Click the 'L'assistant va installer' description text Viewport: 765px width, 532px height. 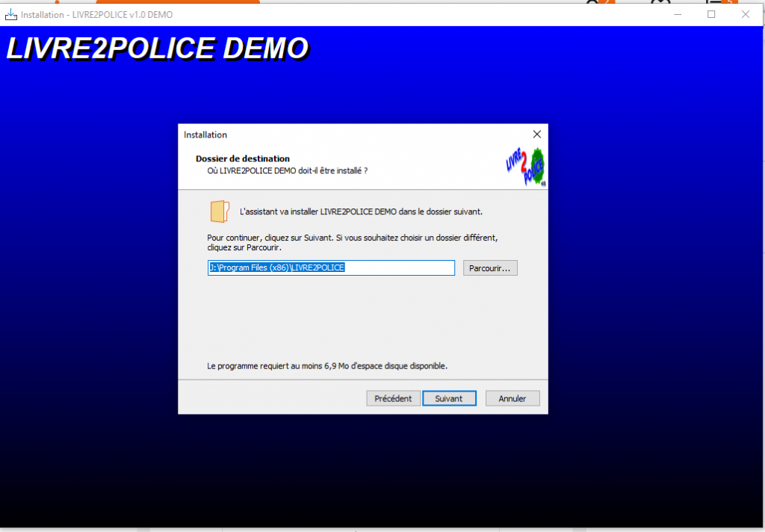point(361,211)
